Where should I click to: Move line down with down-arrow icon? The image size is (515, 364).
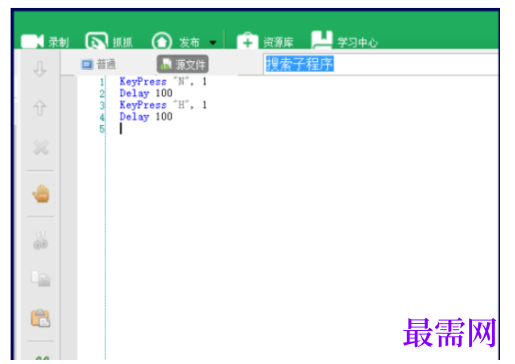coord(40,69)
